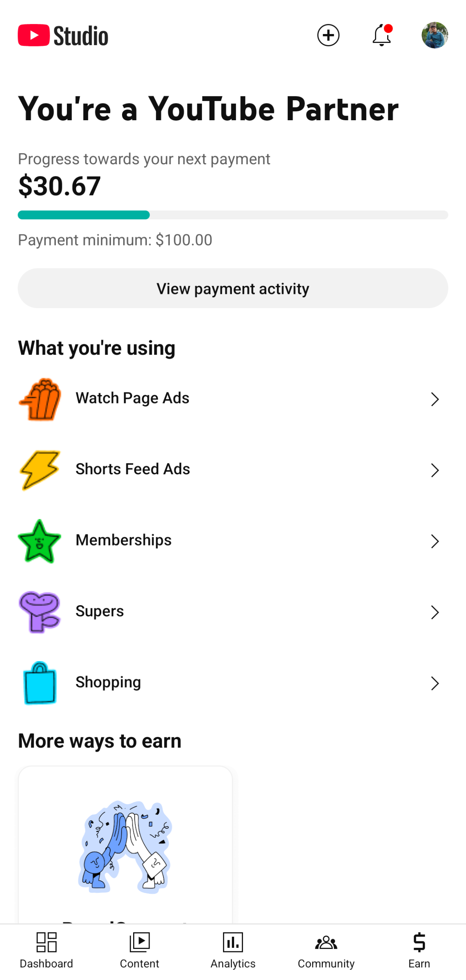The width and height of the screenshot is (466, 980).
Task: Open the notifications bell
Action: [x=381, y=35]
